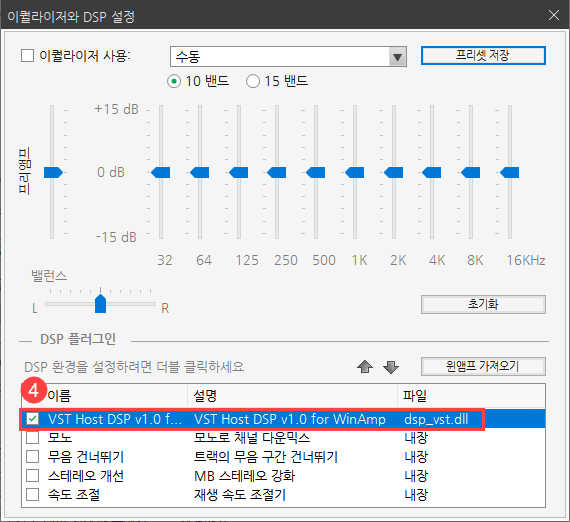The image size is (570, 522).
Task: Open the 수동 preset dropdown
Action: [x=288, y=56]
